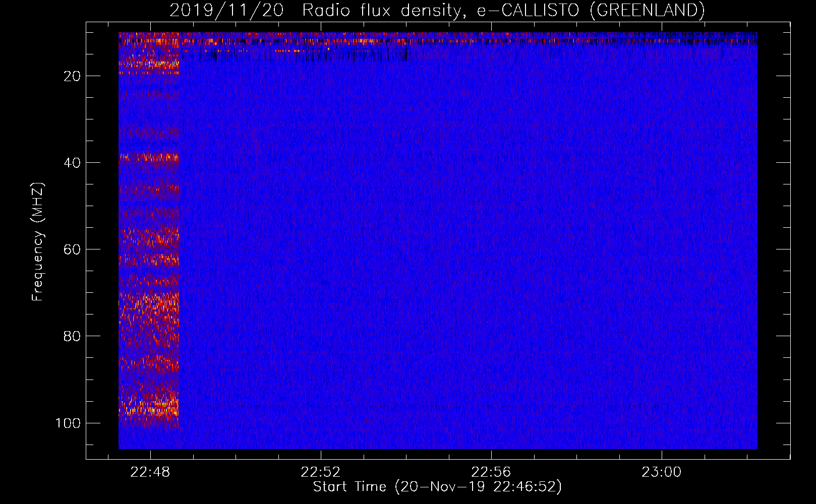Click the 23:00 time tick label
Image resolution: width=816 pixels, height=504 pixels.
pyautogui.click(x=661, y=472)
